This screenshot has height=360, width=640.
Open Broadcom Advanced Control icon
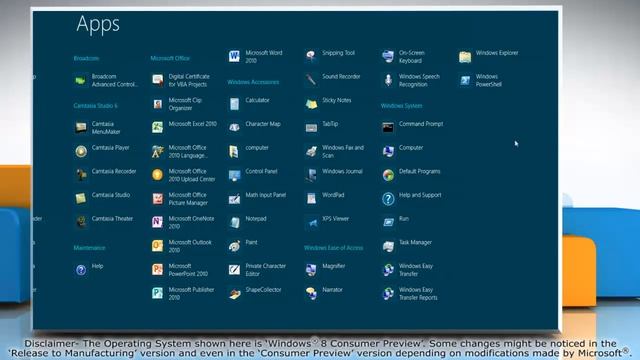point(81,80)
